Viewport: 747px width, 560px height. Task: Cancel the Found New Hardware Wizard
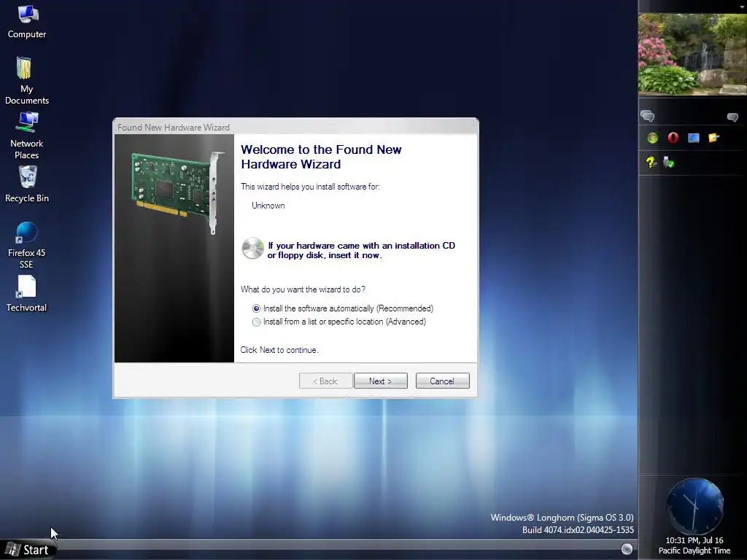[442, 381]
